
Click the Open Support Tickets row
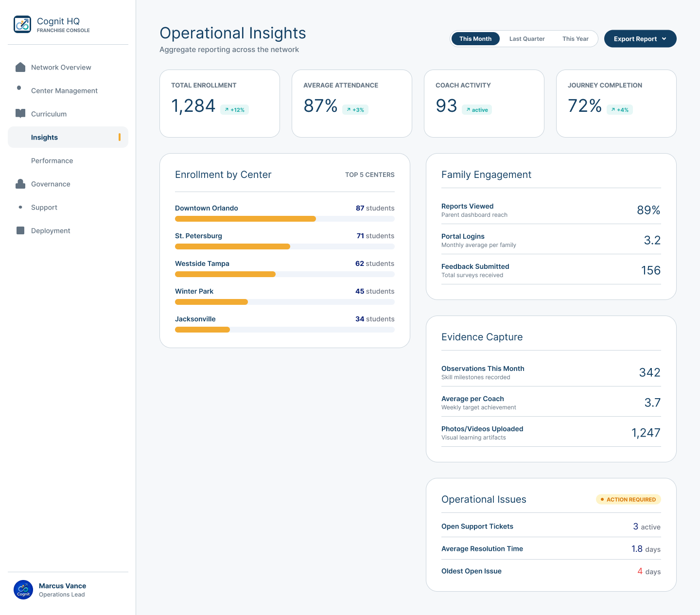551,527
